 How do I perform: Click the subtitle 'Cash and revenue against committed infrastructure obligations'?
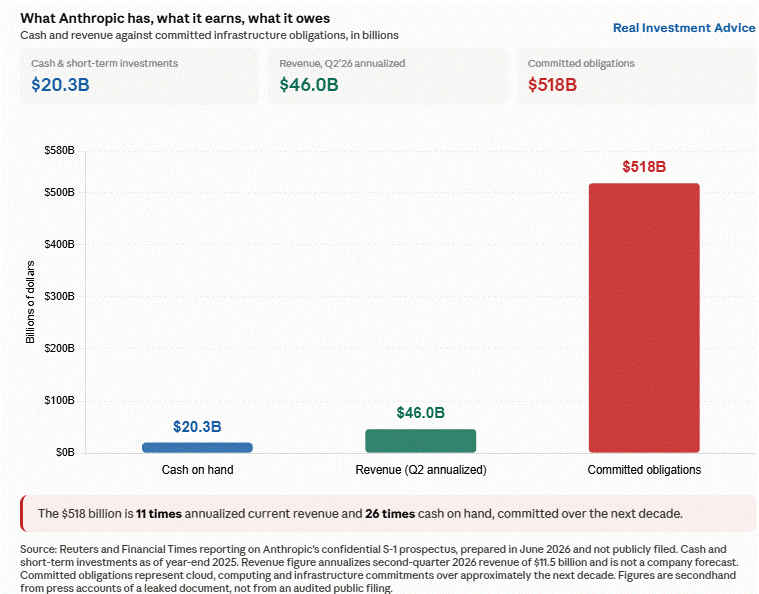click(183, 35)
